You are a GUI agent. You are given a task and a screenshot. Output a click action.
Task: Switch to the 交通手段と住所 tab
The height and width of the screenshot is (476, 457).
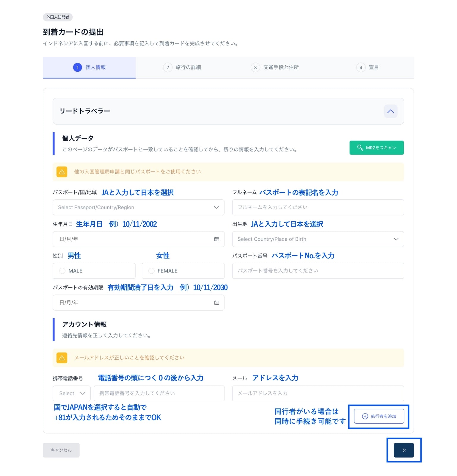(275, 68)
